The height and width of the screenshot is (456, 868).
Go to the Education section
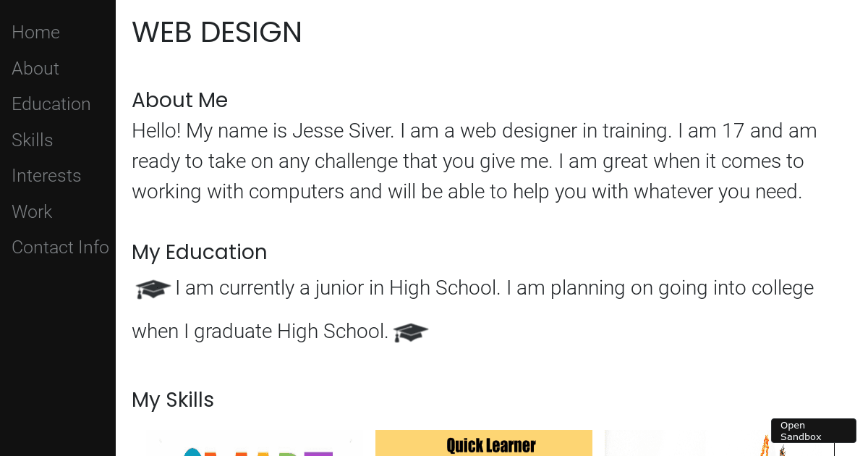[x=51, y=104]
